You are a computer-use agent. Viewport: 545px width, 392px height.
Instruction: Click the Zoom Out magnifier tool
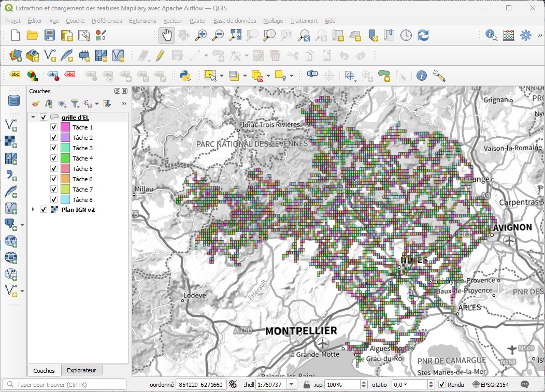coord(218,35)
